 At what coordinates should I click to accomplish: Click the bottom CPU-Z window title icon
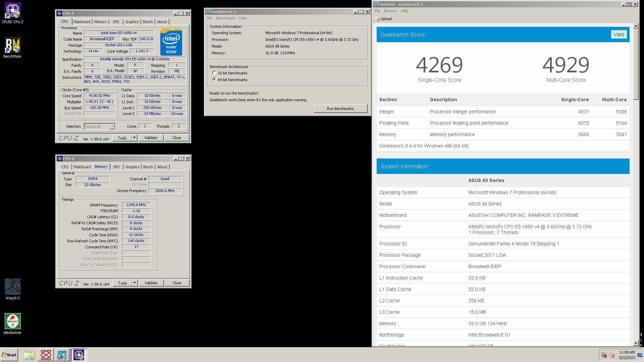[60, 159]
